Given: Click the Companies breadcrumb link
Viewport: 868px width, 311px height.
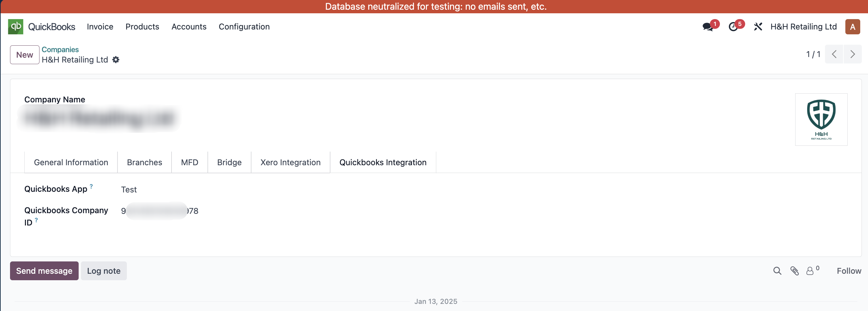Looking at the screenshot, I should (60, 50).
